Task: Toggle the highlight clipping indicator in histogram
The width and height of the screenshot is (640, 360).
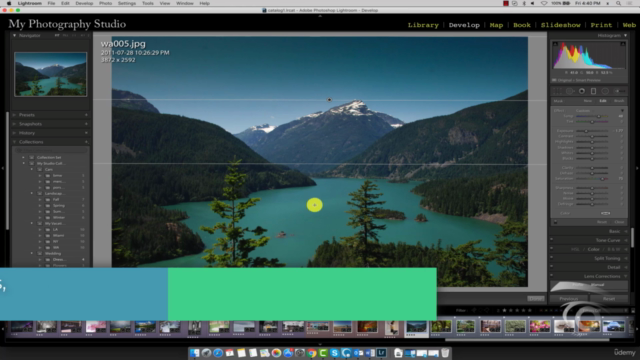Action: pos(623,44)
